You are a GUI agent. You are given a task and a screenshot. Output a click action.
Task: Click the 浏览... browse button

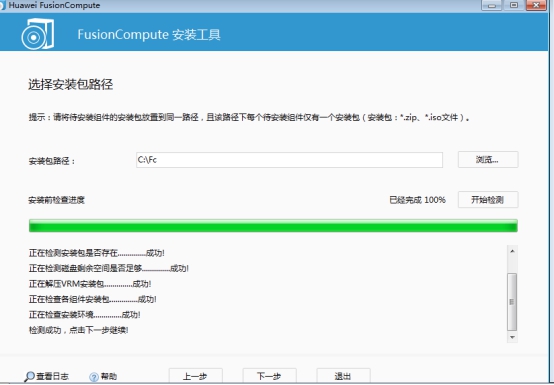click(488, 160)
